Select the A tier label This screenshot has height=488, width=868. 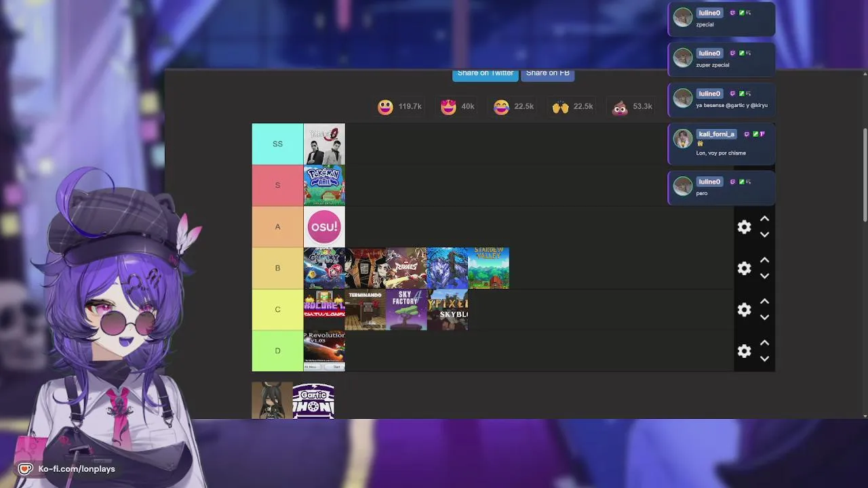277,226
